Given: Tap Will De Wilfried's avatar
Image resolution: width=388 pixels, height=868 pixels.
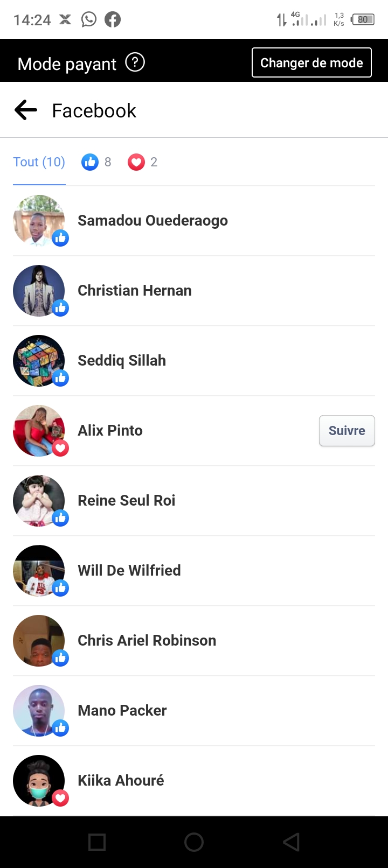Looking at the screenshot, I should [x=39, y=571].
